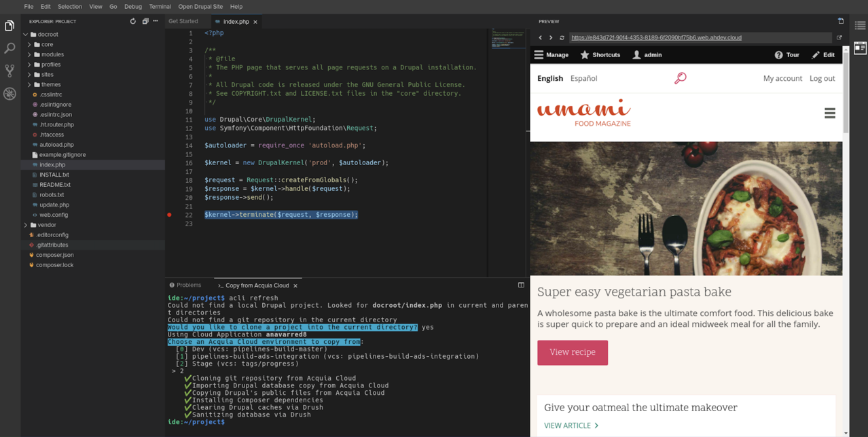
Task: Go forward in the preview browser
Action: click(x=551, y=38)
